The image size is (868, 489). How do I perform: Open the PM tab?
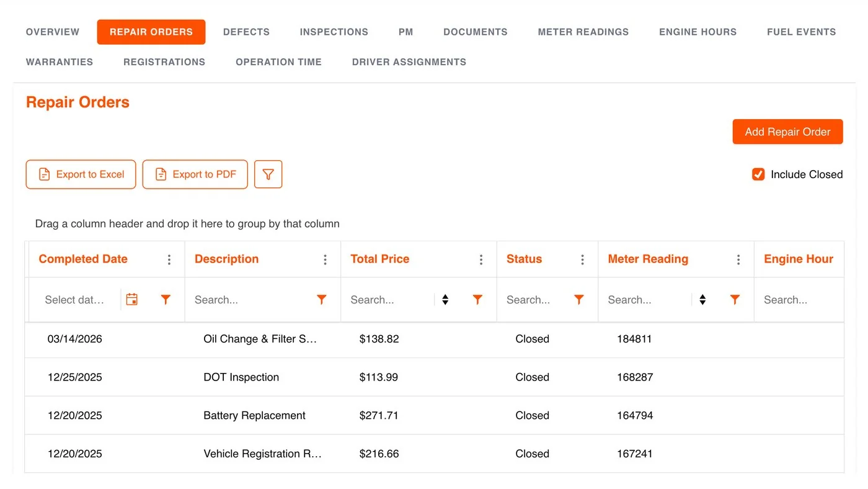(406, 32)
